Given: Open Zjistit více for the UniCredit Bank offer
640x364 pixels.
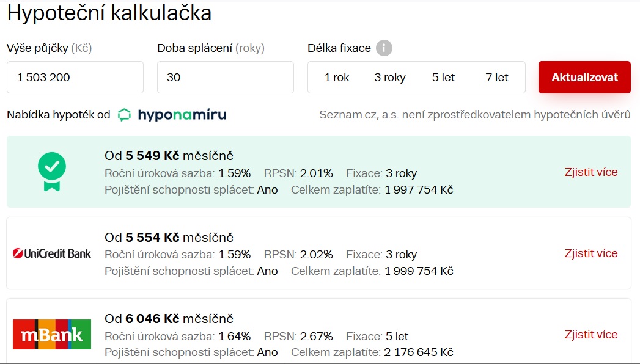Looking at the screenshot, I should [x=591, y=253].
